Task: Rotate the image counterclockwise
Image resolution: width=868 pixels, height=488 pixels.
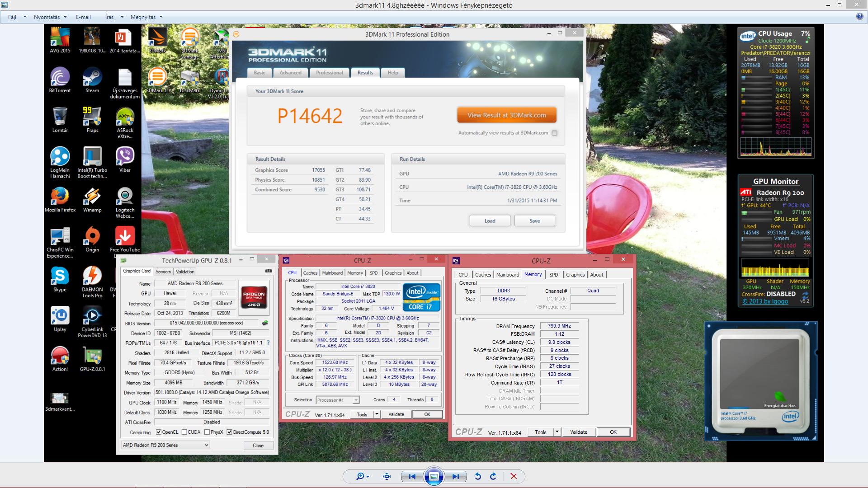Action: [478, 476]
